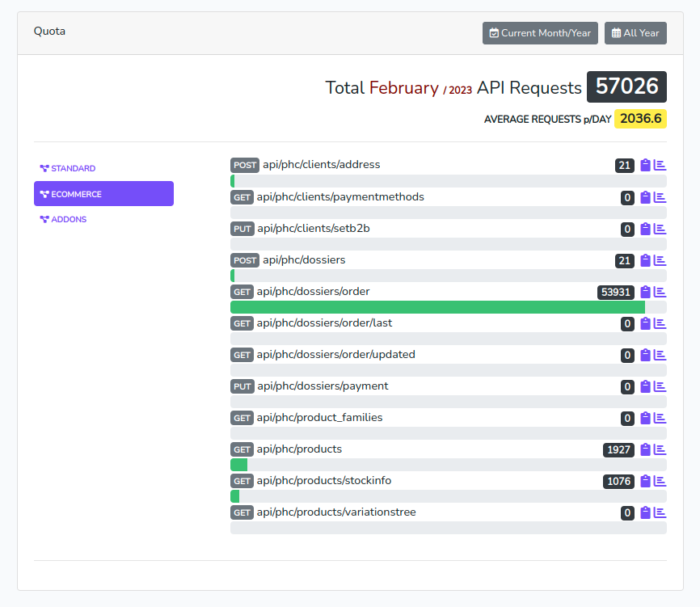This screenshot has width=700, height=607.
Task: Click clipboard icon for api/phc/clients/setb2b
Action: (645, 229)
